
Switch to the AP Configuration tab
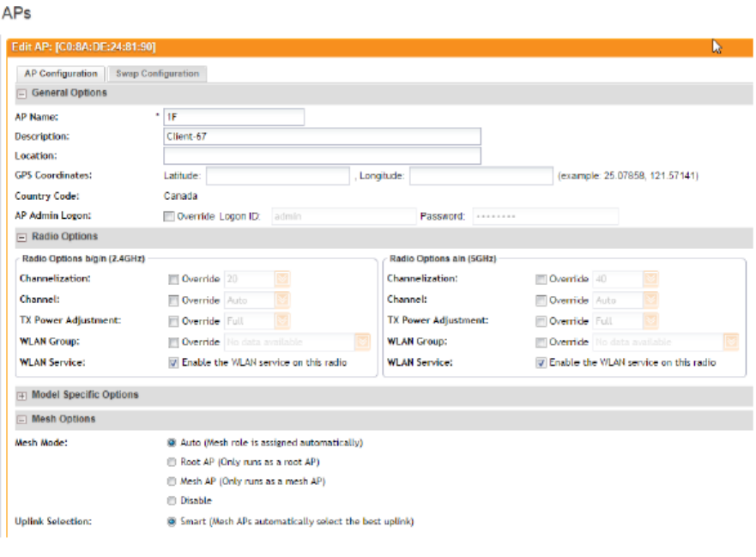(61, 74)
